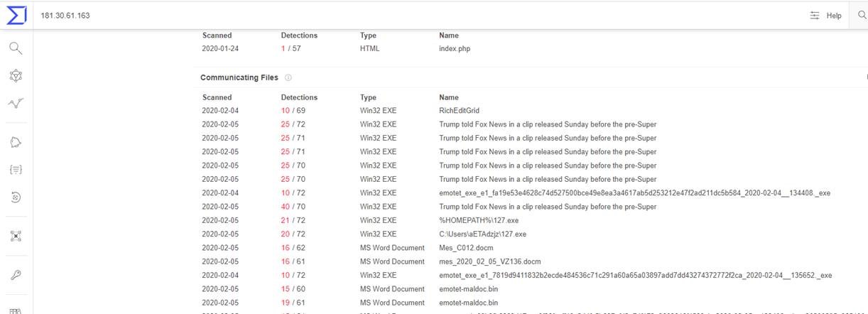Open the line-chart trends icon in sidebar

[x=16, y=104]
